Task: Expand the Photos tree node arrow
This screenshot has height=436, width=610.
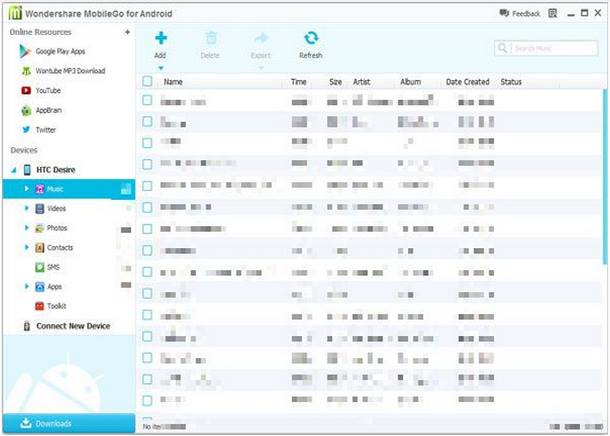Action: (26, 228)
